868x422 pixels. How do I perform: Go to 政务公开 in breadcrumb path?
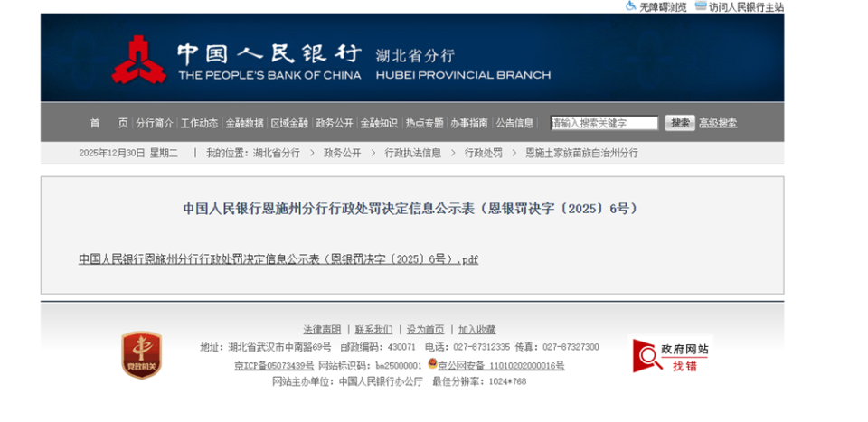(342, 154)
